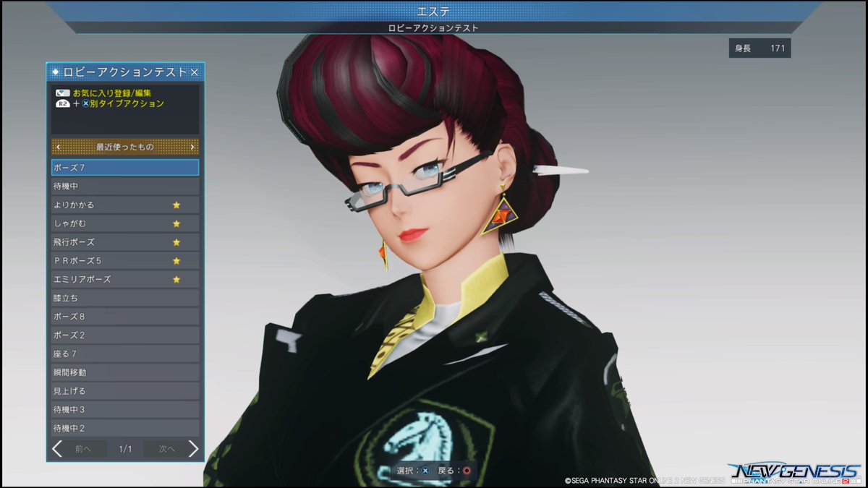
Task: Click the circle button icon next to 戻る
Action: (467, 471)
